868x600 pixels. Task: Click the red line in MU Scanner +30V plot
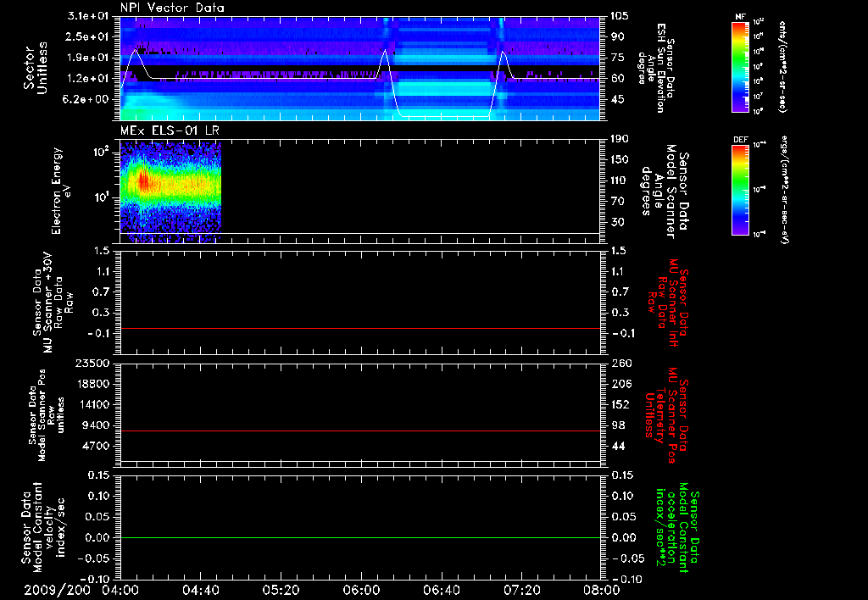pyautogui.click(x=360, y=328)
